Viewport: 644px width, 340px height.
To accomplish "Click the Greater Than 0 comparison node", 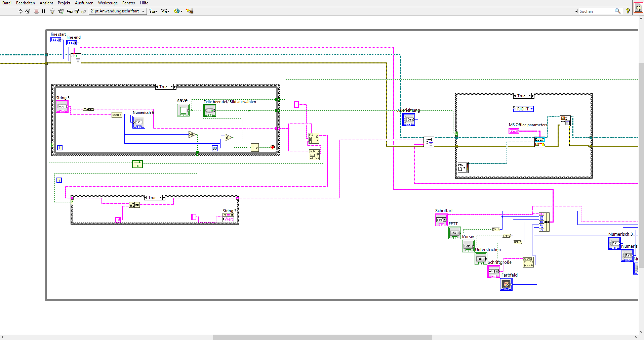I will coord(192,135).
